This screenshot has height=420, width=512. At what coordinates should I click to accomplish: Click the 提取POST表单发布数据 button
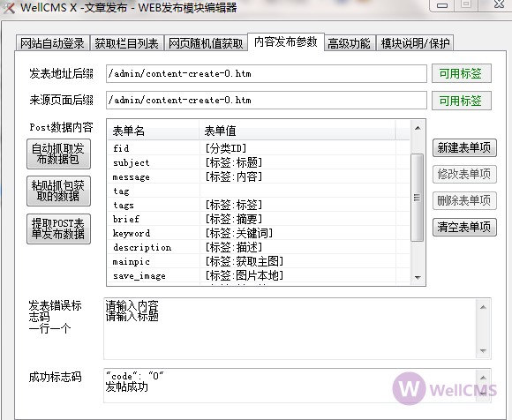click(x=58, y=229)
